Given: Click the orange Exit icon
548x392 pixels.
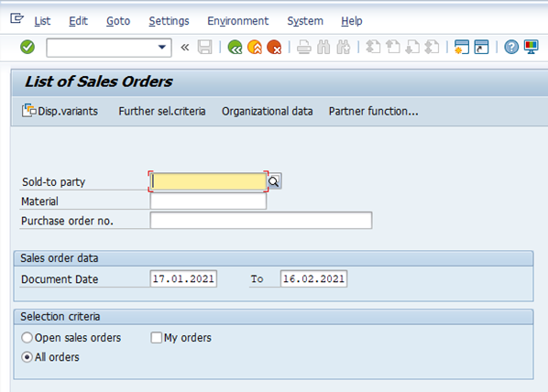Looking at the screenshot, I should (x=255, y=47).
